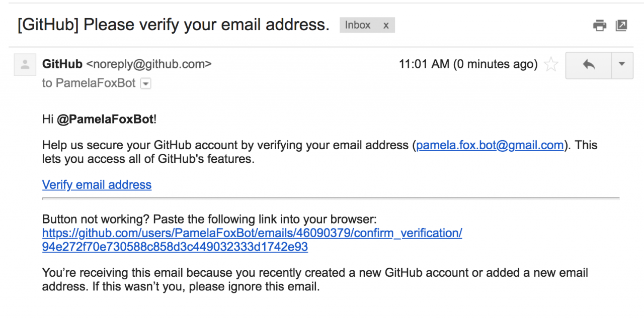
Task: Follow the Verify email address link
Action: click(97, 185)
